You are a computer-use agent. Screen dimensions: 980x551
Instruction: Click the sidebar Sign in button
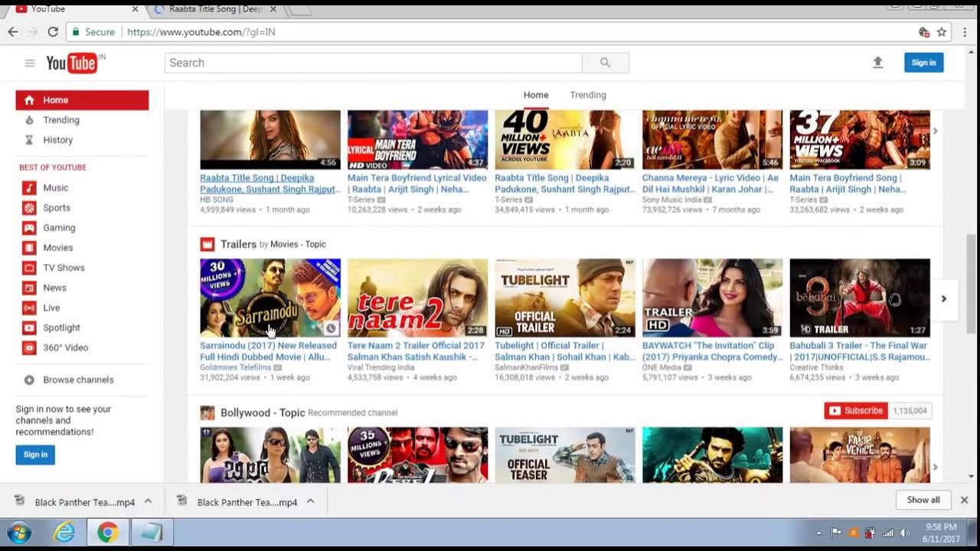click(35, 455)
